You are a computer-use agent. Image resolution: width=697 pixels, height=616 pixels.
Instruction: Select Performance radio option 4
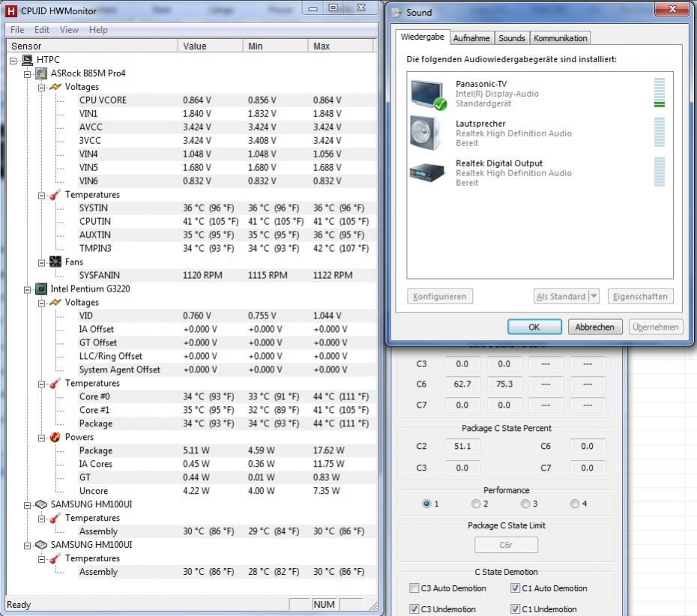575,504
